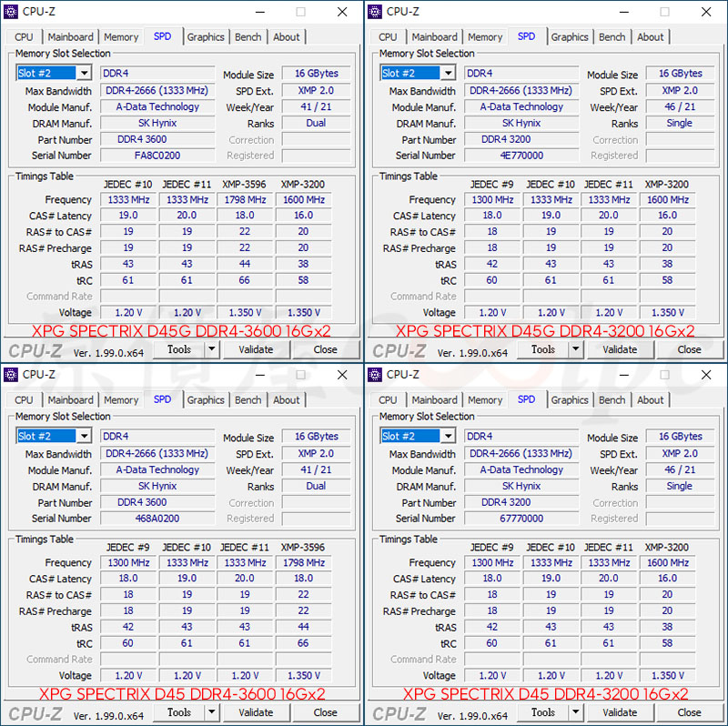Click CPU-Z app icon in D45 DDR4-3200 window

(375, 374)
